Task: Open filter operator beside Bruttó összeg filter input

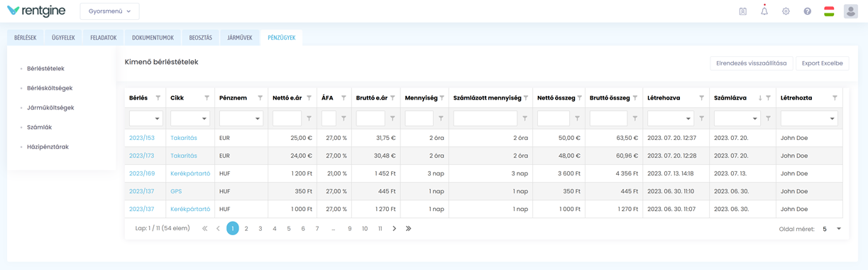Action: [635, 119]
